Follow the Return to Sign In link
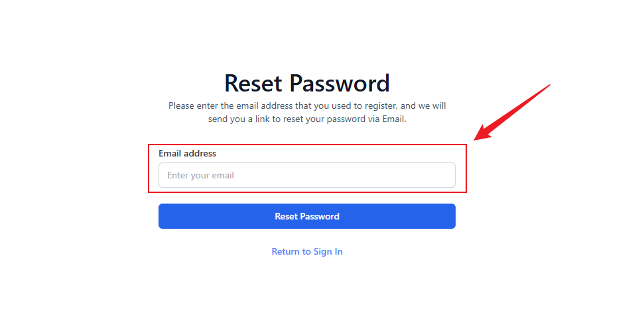Image resolution: width=644 pixels, height=309 pixels. pyautogui.click(x=306, y=252)
